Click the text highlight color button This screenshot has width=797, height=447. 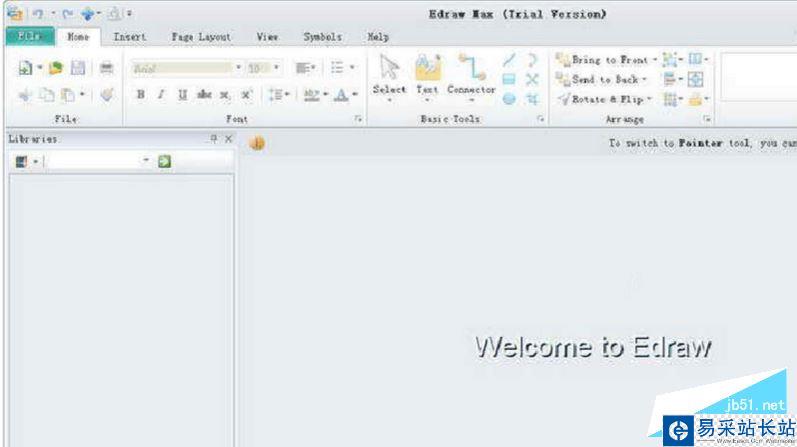coord(311,95)
